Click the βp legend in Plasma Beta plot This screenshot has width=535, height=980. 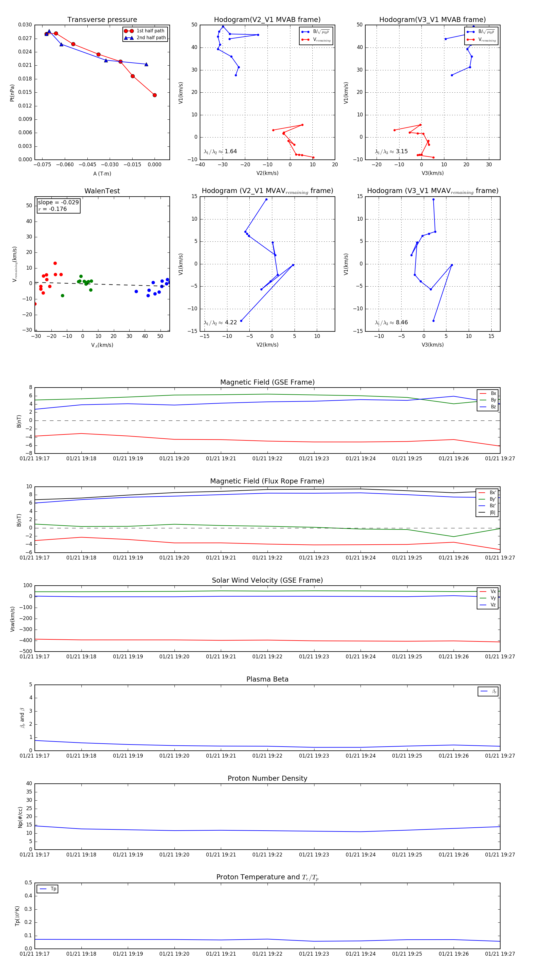(x=488, y=691)
